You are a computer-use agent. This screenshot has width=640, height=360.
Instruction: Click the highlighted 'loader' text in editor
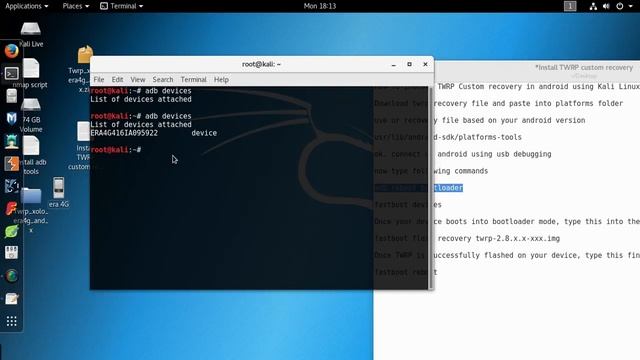[448, 188]
